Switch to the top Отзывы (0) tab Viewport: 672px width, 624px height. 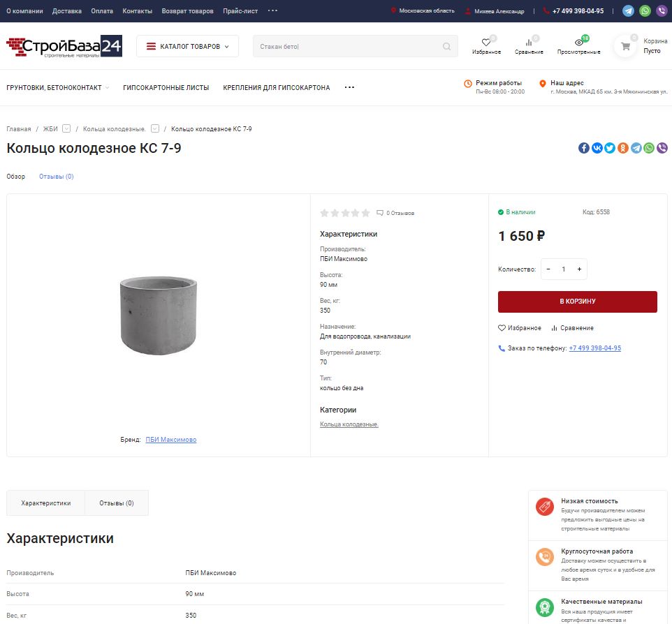coord(56,177)
